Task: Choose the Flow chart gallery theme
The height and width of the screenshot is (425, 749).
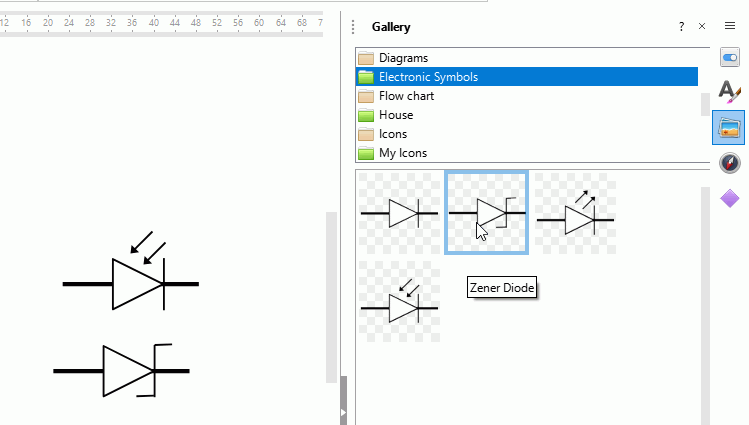Action: tap(406, 96)
